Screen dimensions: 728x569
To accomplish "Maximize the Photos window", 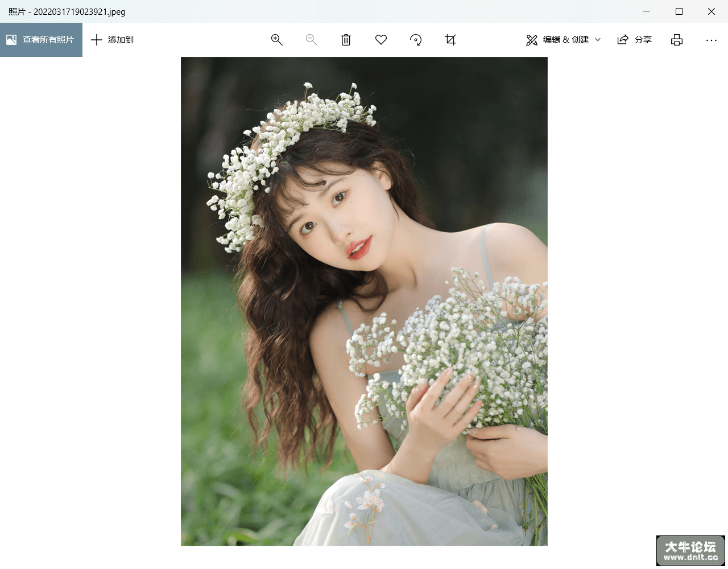I will point(679,11).
